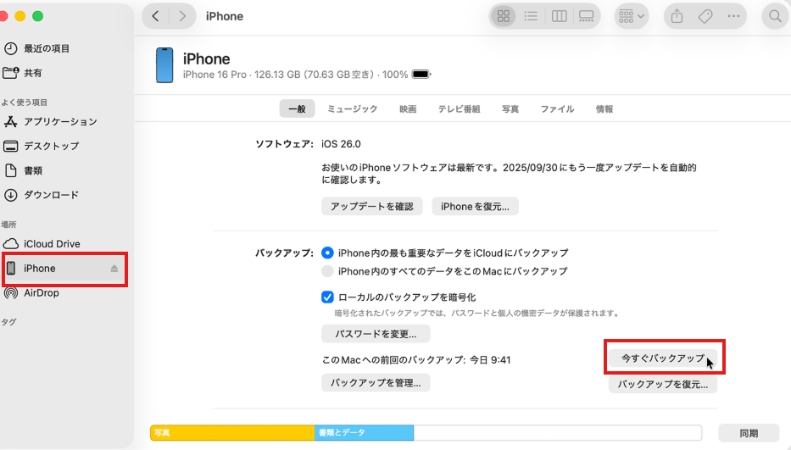The width and height of the screenshot is (791, 450).
Task: Click blue 書類とデータ storage segment
Action: tap(364, 433)
